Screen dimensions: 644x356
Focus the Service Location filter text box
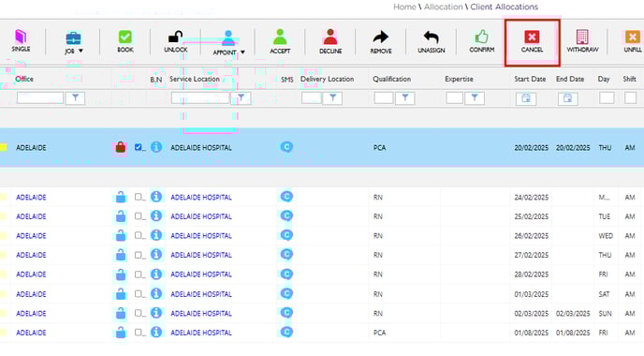(200, 97)
